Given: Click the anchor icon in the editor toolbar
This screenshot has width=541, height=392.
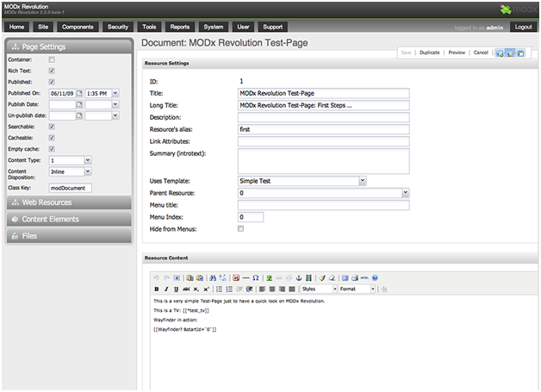Looking at the screenshot, I should click(x=299, y=278).
